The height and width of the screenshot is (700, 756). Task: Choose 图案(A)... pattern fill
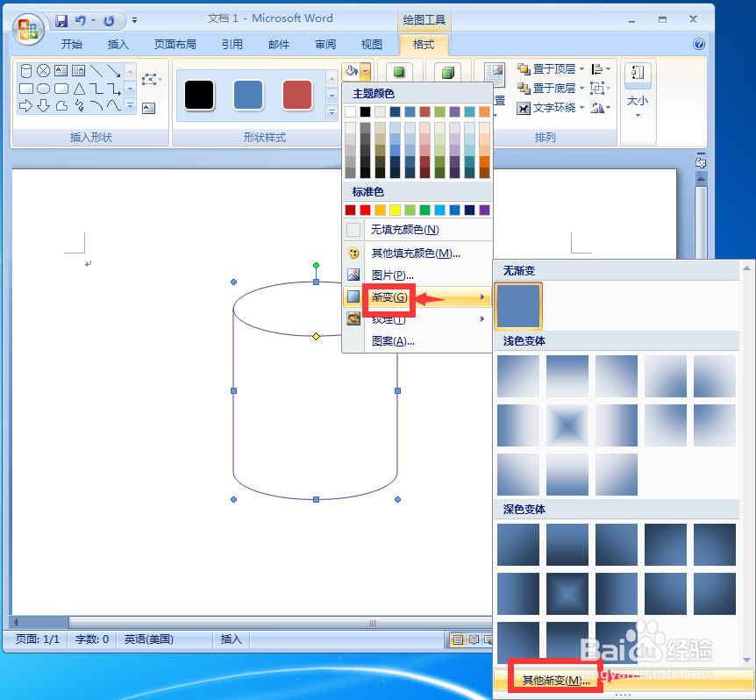tap(417, 341)
